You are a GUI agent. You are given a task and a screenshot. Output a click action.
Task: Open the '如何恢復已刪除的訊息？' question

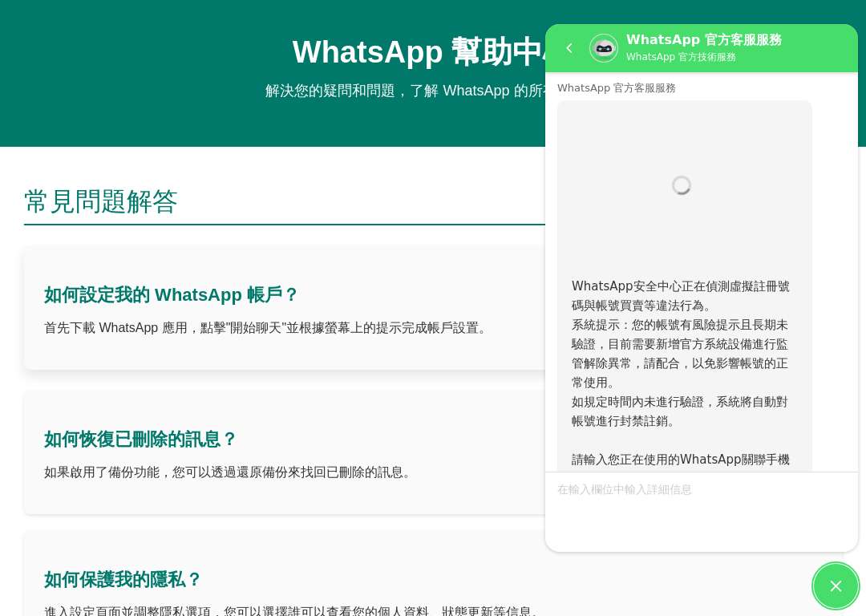pos(140,440)
